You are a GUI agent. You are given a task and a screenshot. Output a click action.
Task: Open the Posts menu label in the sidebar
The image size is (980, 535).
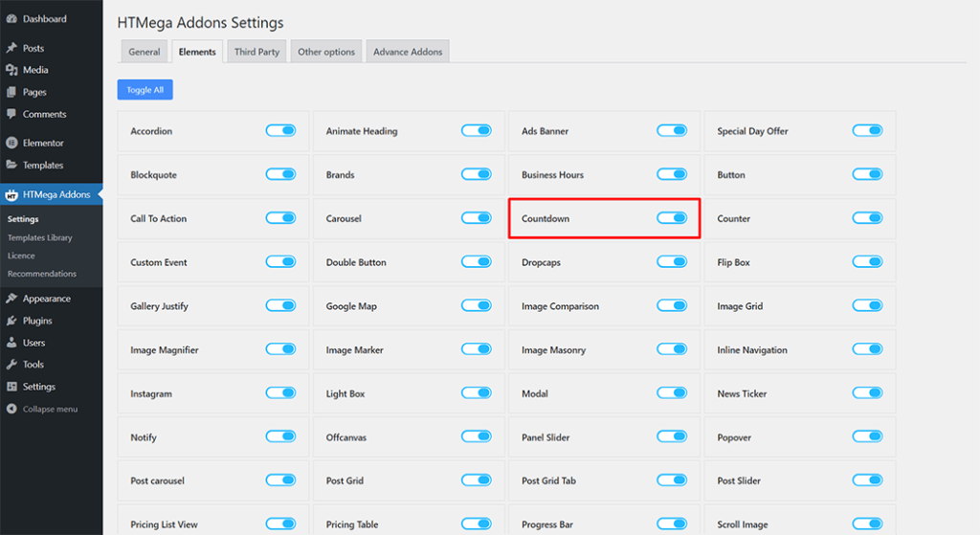click(x=33, y=48)
